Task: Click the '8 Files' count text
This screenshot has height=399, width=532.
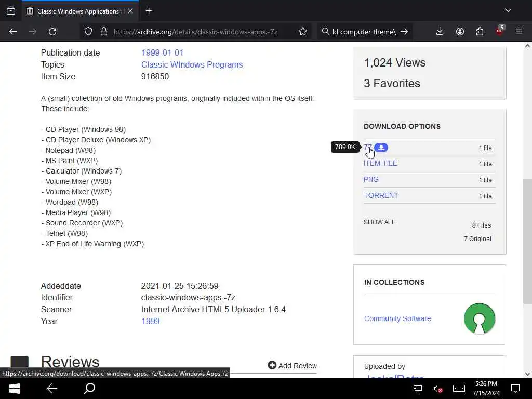Action: click(x=482, y=225)
